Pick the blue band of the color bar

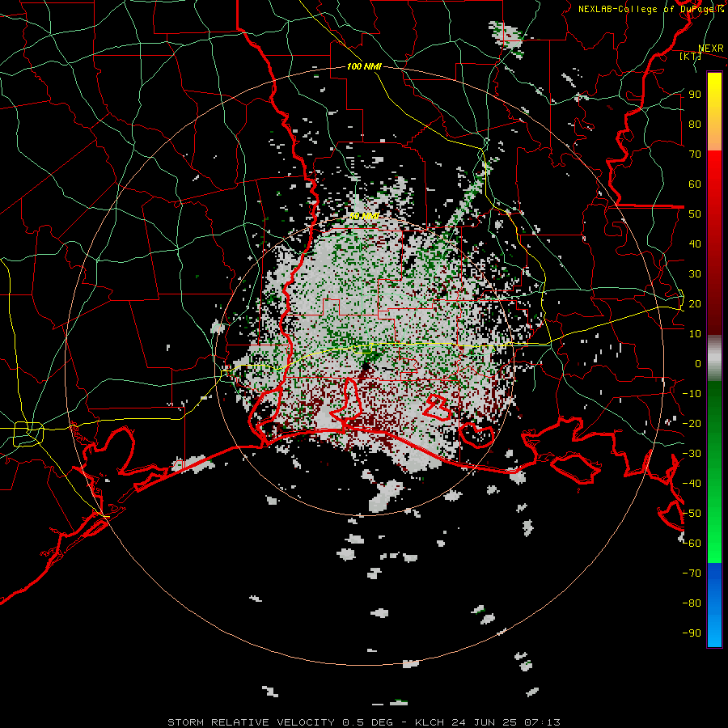[x=714, y=604]
